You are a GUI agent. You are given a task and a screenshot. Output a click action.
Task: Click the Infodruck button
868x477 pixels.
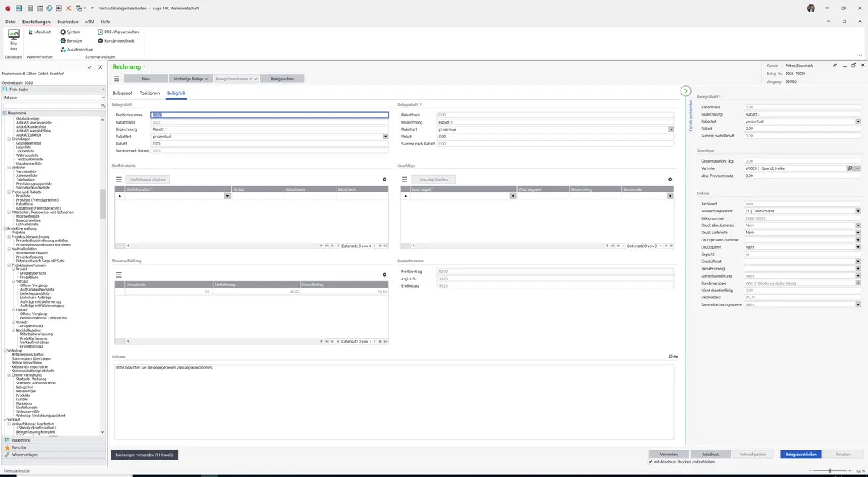[x=711, y=454]
